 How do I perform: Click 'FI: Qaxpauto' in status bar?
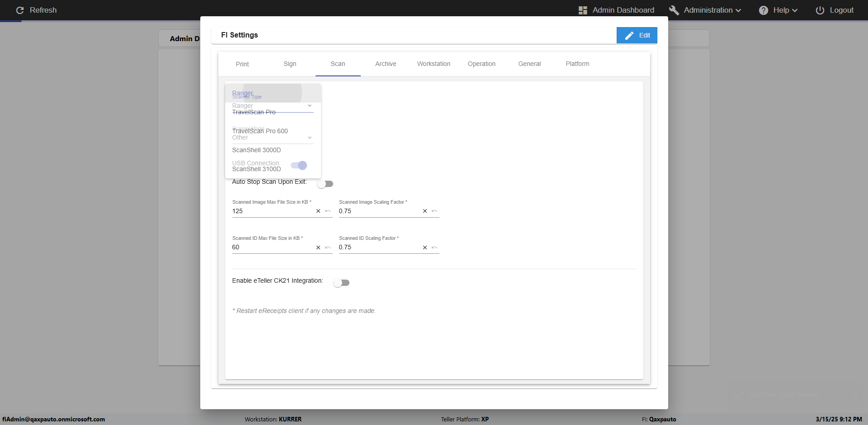[659, 419]
